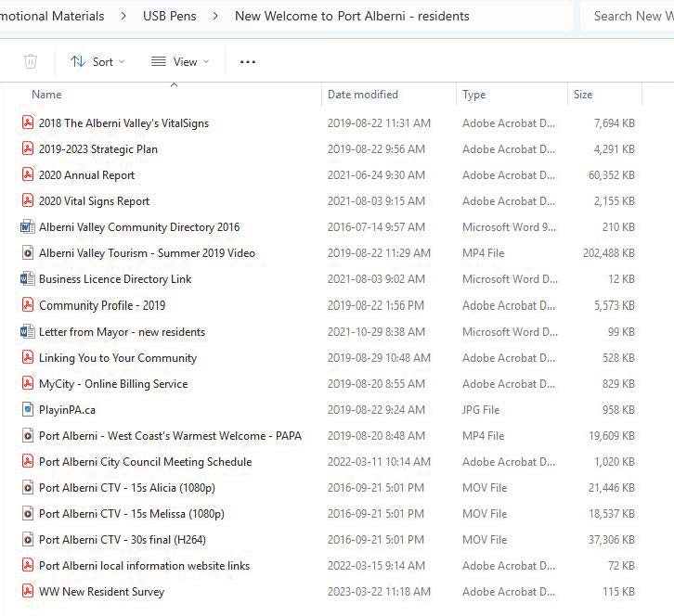Screen dimensions: 674x616
Task: Click the PDF icon for WW New Resident Survey
Action: pos(28,591)
